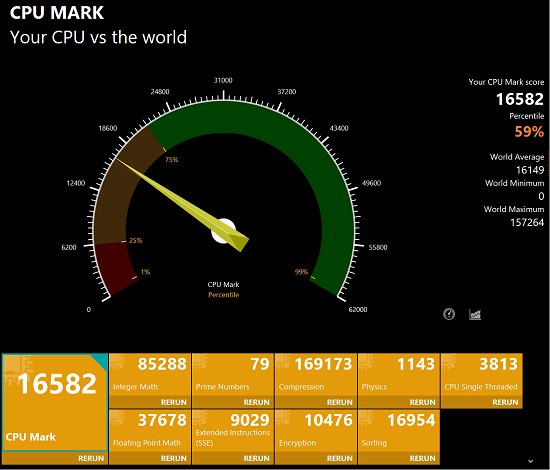Select the Sorting score tile
The height and width of the screenshot is (470, 550).
pyautogui.click(x=399, y=431)
